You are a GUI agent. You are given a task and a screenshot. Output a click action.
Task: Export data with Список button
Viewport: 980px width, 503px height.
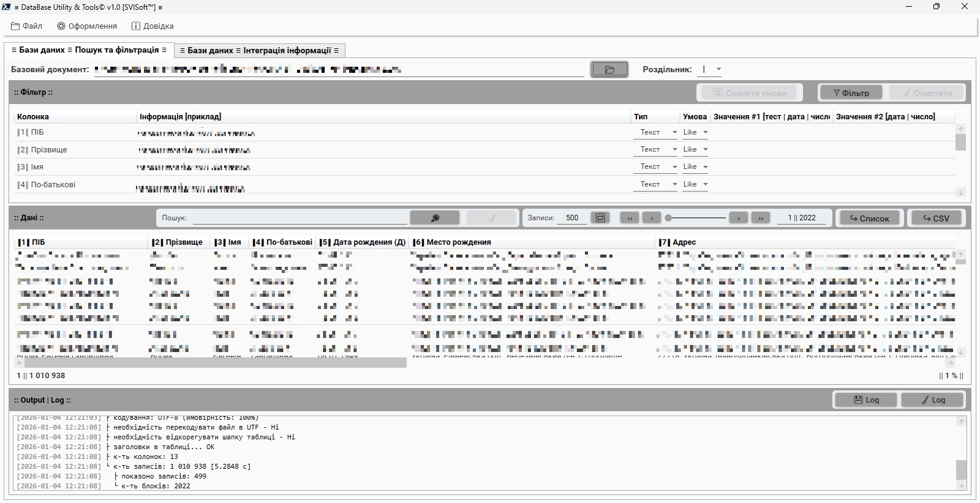tap(869, 218)
